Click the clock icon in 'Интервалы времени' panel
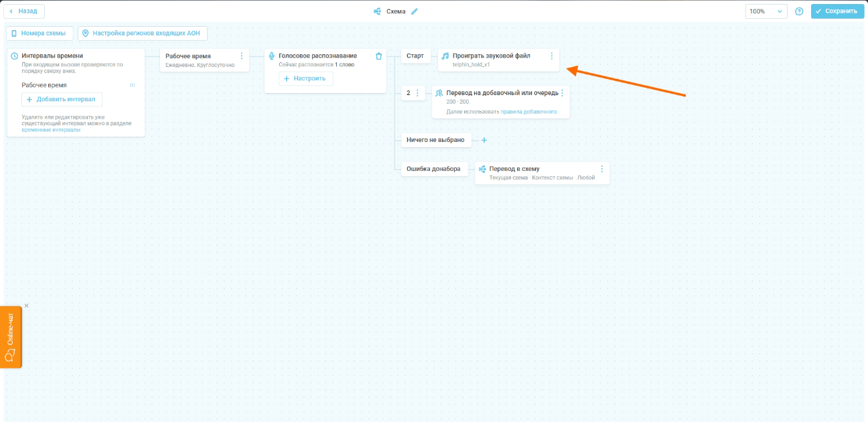This screenshot has width=868, height=422. coord(15,56)
